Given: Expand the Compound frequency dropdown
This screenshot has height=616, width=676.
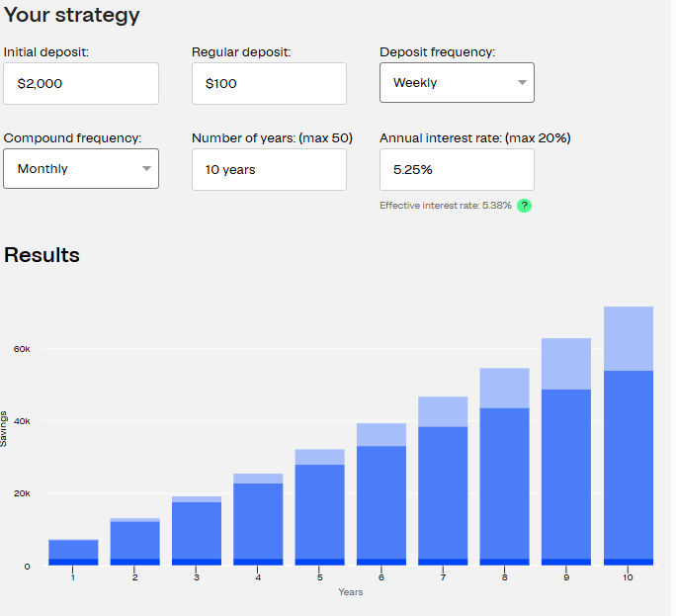Looking at the screenshot, I should [80, 169].
